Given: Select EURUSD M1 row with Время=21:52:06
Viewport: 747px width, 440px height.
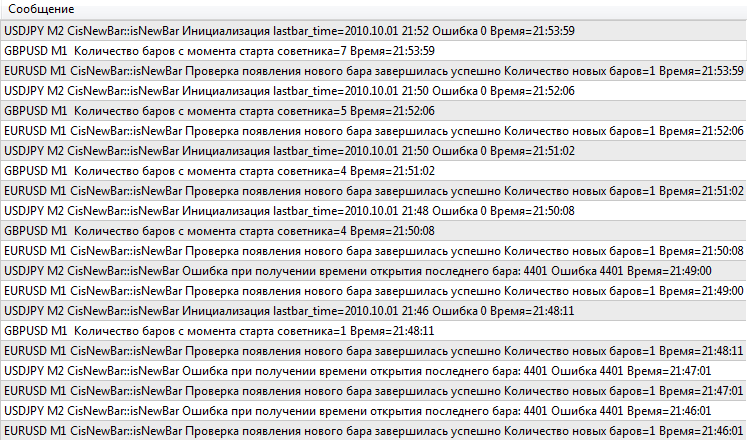Looking at the screenshot, I should click(x=374, y=131).
